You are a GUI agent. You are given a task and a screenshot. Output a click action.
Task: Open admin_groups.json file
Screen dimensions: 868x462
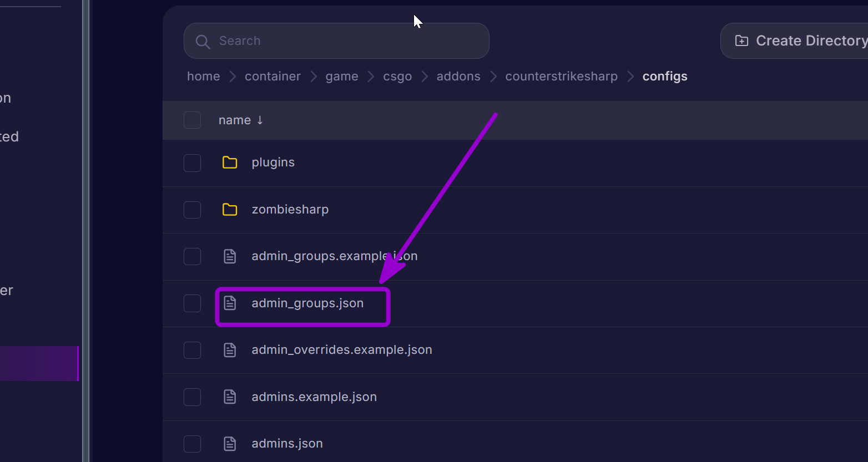coord(307,303)
